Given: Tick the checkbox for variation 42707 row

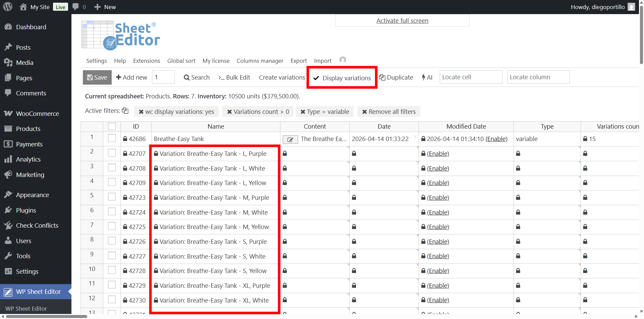Looking at the screenshot, I should point(112,153).
